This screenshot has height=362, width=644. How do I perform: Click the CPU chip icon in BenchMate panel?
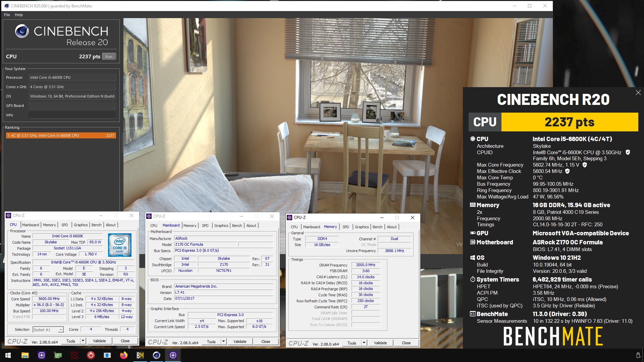[473, 139]
